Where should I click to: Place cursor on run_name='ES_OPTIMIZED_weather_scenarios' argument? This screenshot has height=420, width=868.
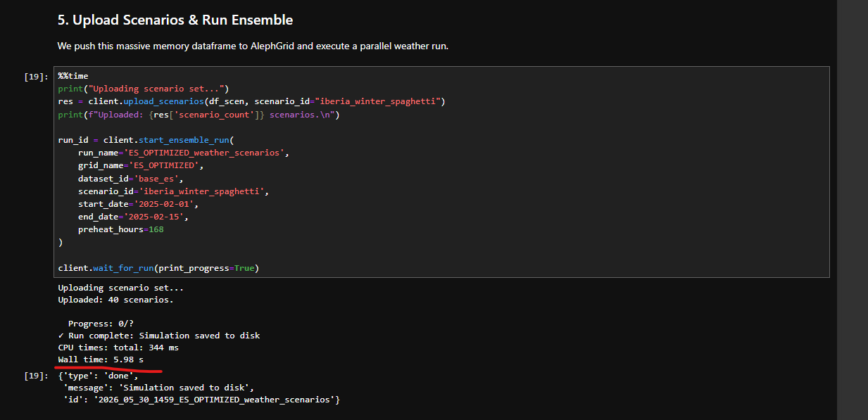[x=184, y=153]
